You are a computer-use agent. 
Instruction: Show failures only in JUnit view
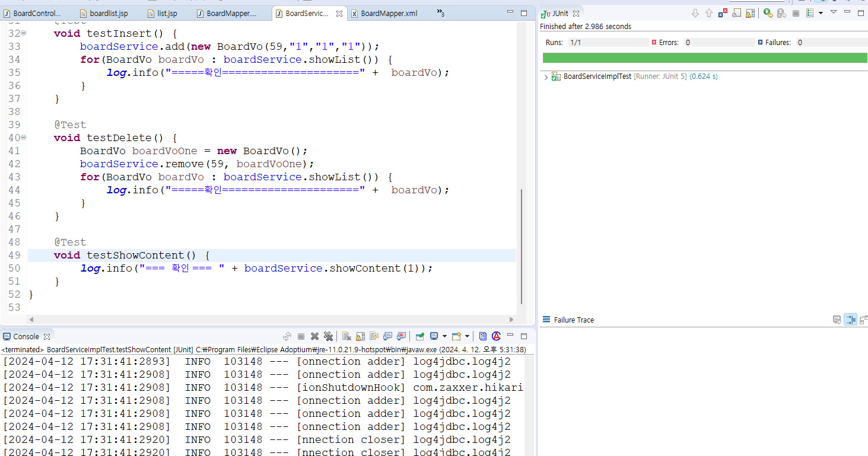coord(723,12)
